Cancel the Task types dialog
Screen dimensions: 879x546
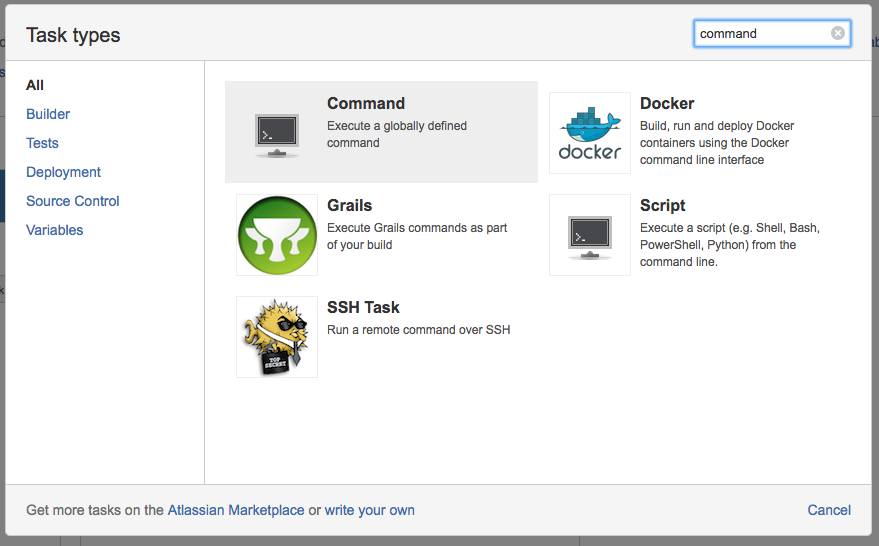(x=829, y=510)
